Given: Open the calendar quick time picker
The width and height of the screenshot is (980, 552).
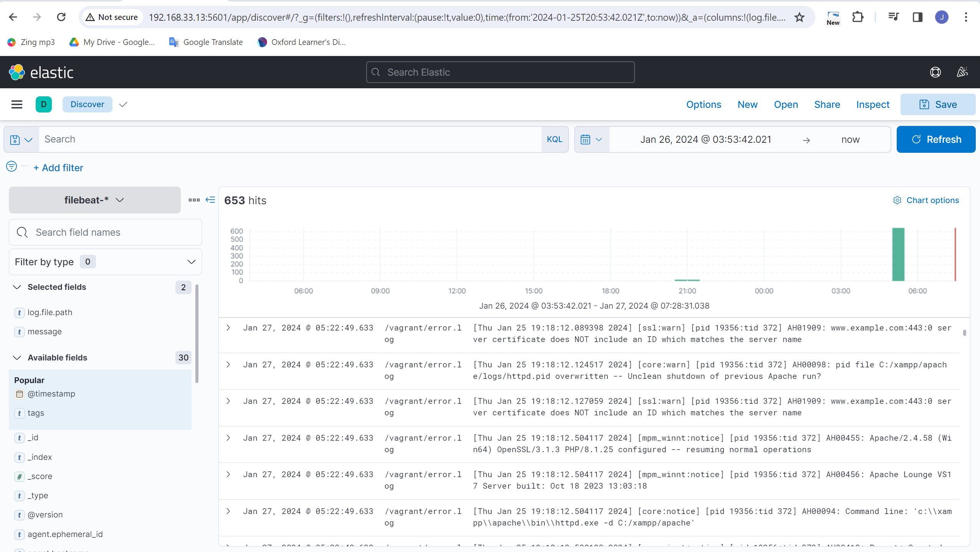Looking at the screenshot, I should (591, 139).
